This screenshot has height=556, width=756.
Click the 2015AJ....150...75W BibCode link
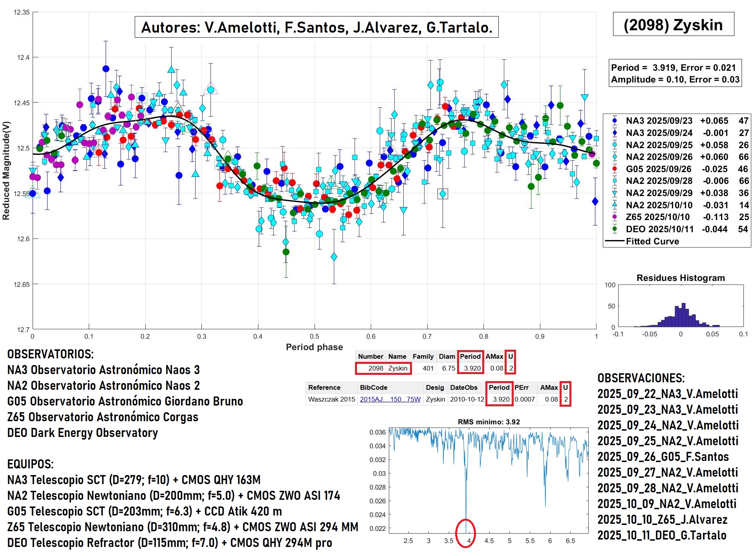(390, 399)
